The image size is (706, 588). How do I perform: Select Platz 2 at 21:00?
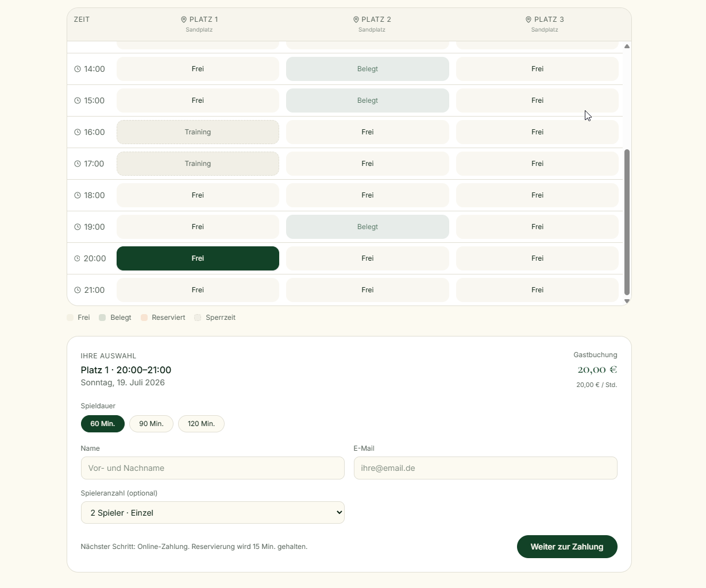click(x=368, y=290)
